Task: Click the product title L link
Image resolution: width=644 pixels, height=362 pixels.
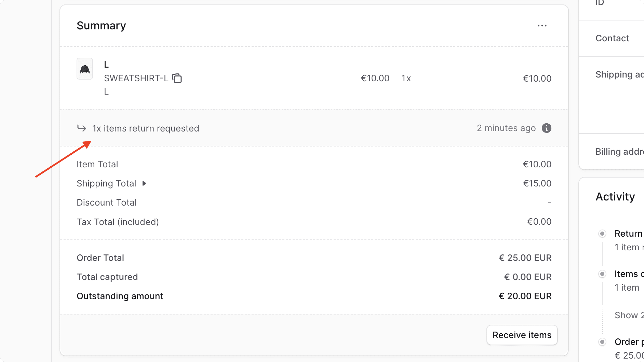Action: tap(106, 64)
